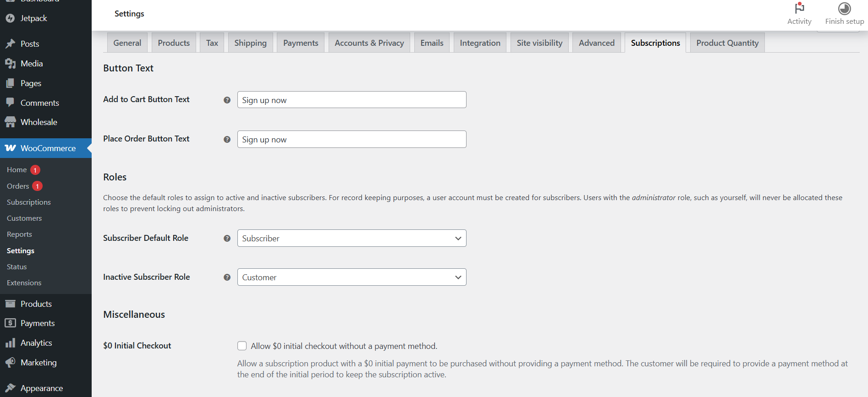Open the Subscriber Default Role dropdown
The image size is (868, 397).
coord(351,238)
